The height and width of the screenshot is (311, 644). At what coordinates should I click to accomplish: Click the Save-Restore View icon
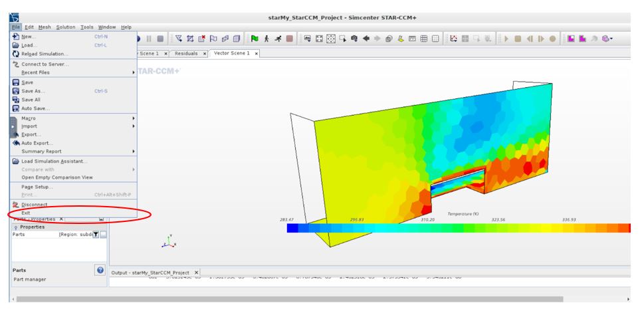pyautogui.click(x=308, y=39)
